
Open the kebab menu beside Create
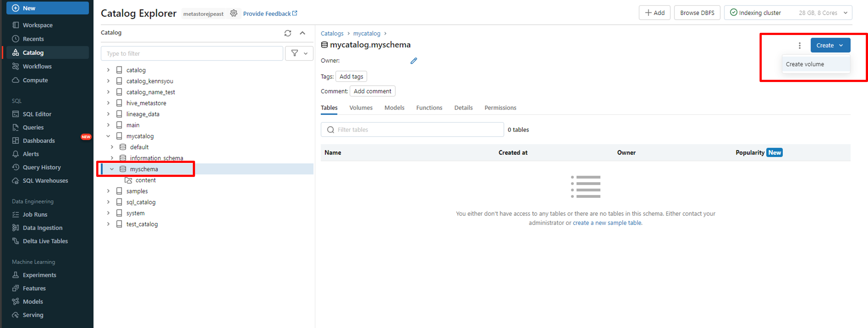point(799,45)
